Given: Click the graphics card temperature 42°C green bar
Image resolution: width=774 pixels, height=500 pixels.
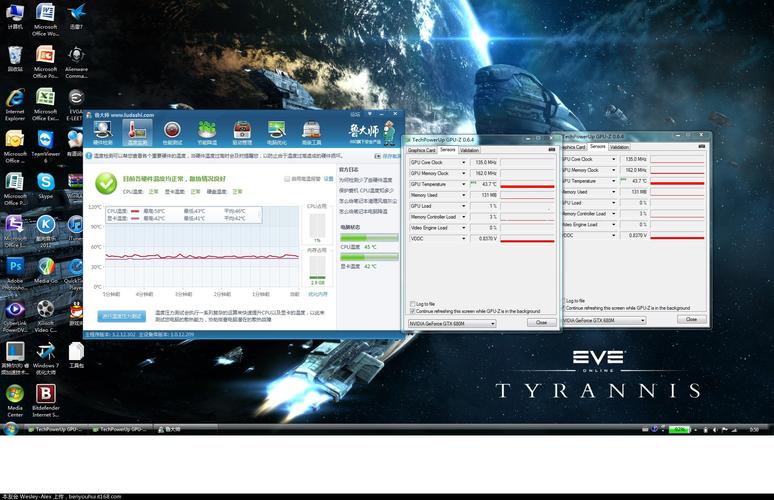Looking at the screenshot, I should [369, 257].
